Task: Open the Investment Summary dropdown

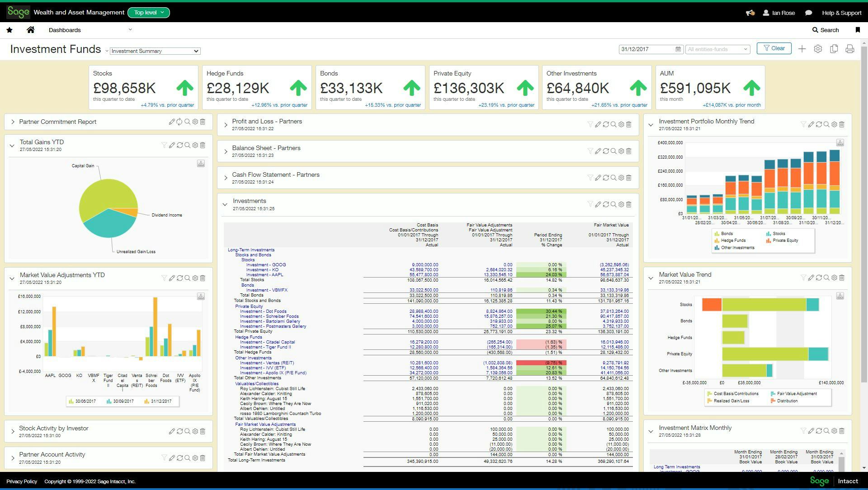Action: (x=155, y=51)
